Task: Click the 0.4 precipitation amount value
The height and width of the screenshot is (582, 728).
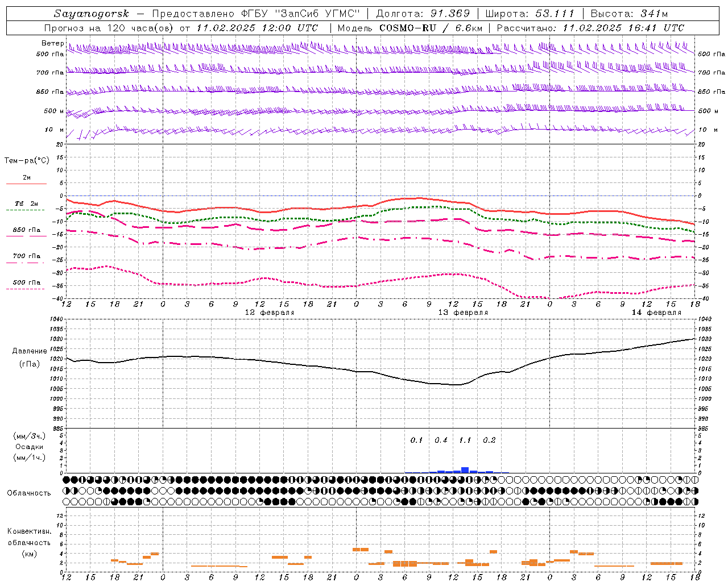Action: [x=441, y=440]
